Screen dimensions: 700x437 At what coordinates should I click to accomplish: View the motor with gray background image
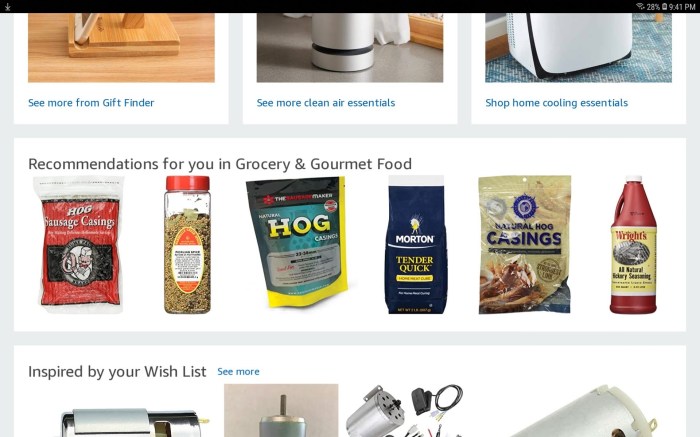(281, 411)
